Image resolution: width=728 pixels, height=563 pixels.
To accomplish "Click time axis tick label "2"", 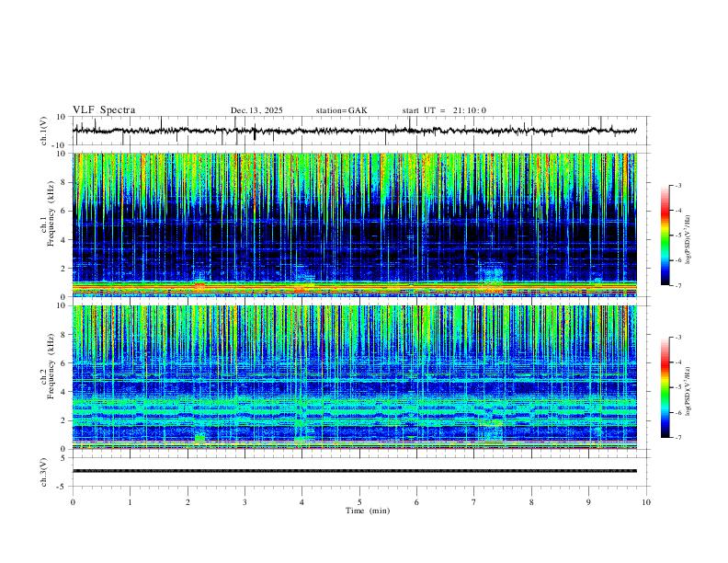I will (188, 502).
